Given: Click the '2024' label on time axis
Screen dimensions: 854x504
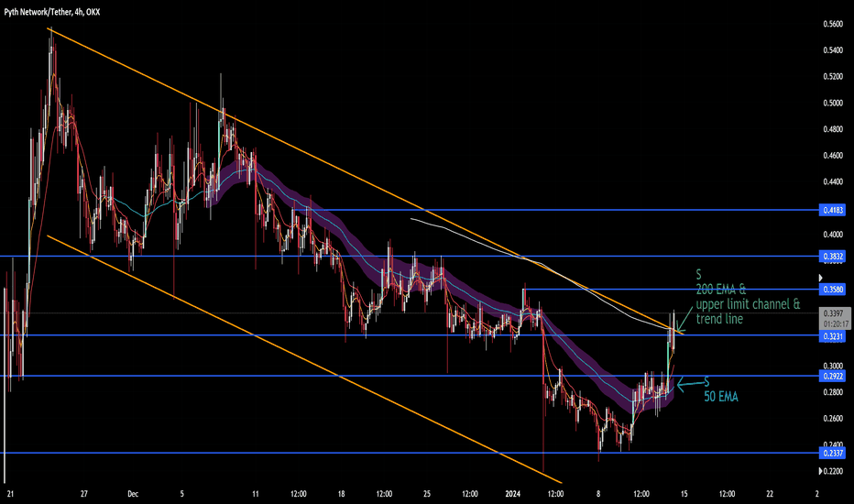Looking at the screenshot, I should [x=512, y=494].
